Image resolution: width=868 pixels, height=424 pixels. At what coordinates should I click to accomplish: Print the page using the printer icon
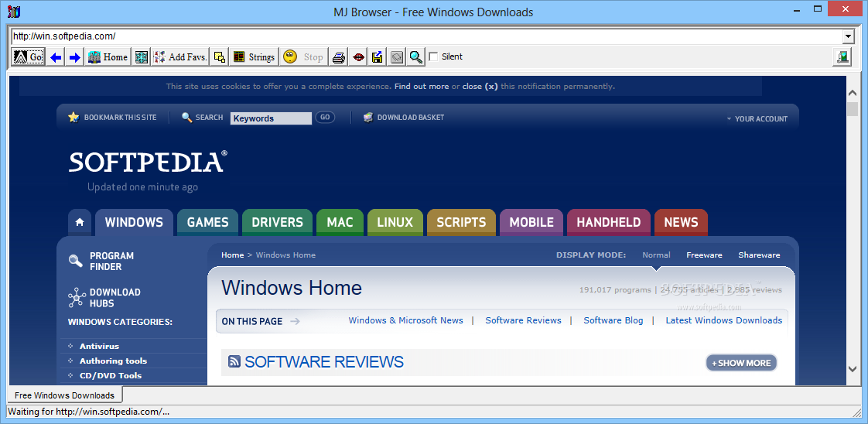339,57
